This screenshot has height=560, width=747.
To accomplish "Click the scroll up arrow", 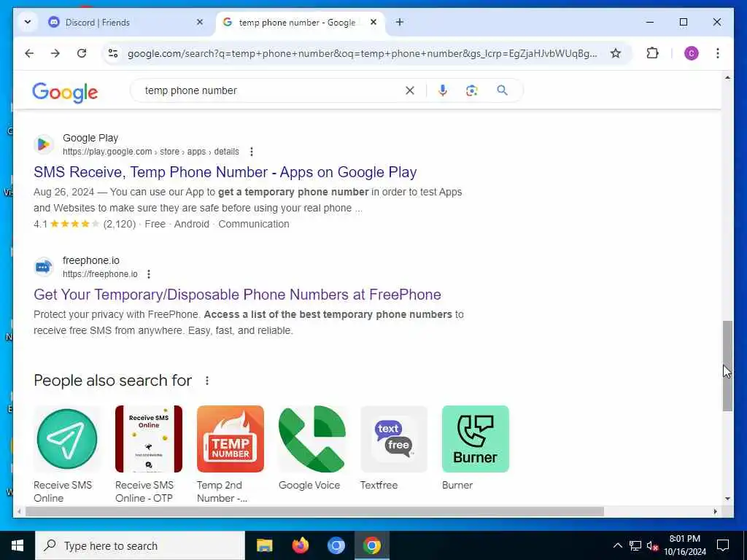I will [727, 77].
